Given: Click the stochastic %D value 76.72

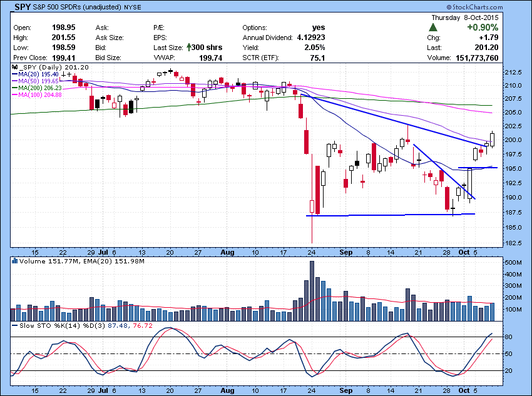Looking at the screenshot, I should [x=143, y=325].
